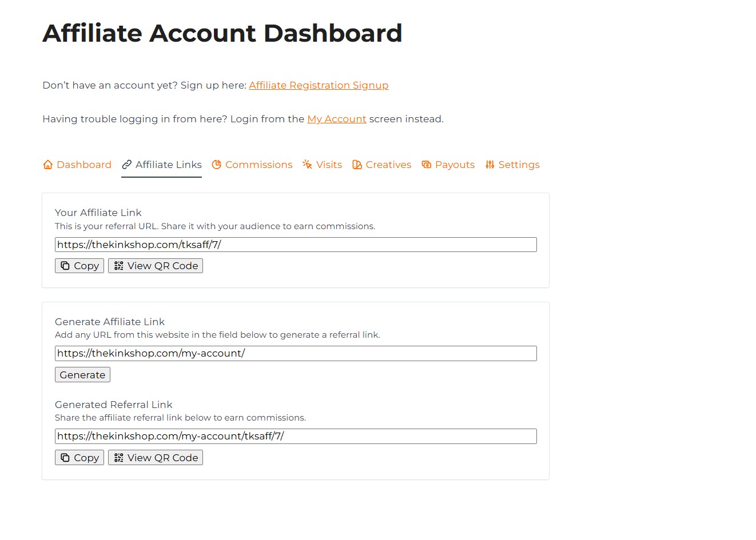Copy the generated referral link
The height and width of the screenshot is (540, 756).
tap(79, 458)
